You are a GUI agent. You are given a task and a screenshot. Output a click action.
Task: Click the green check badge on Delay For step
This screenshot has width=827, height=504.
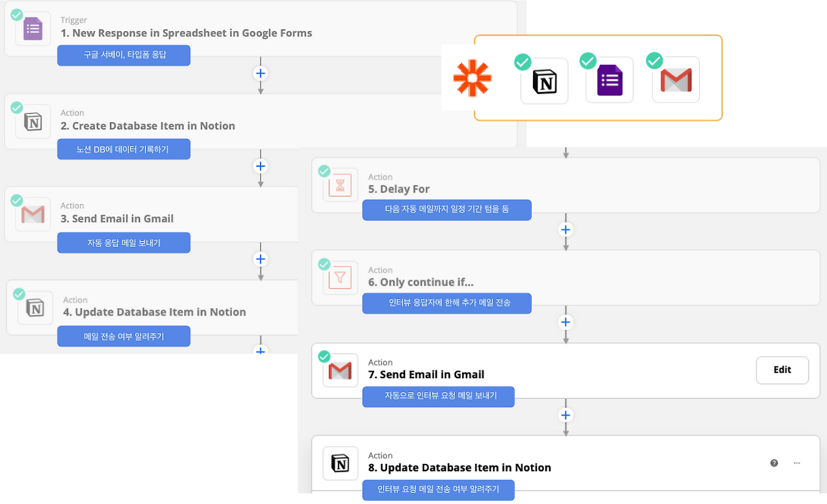point(324,171)
